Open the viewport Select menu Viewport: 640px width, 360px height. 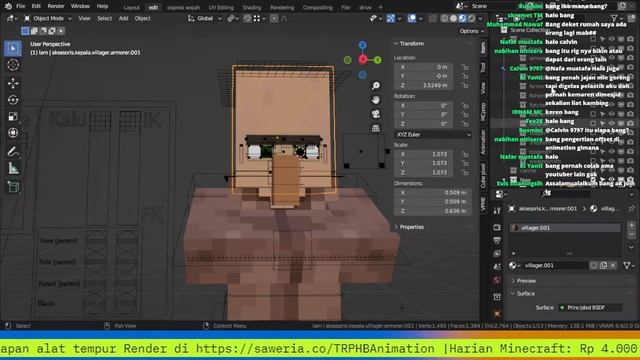pos(104,18)
